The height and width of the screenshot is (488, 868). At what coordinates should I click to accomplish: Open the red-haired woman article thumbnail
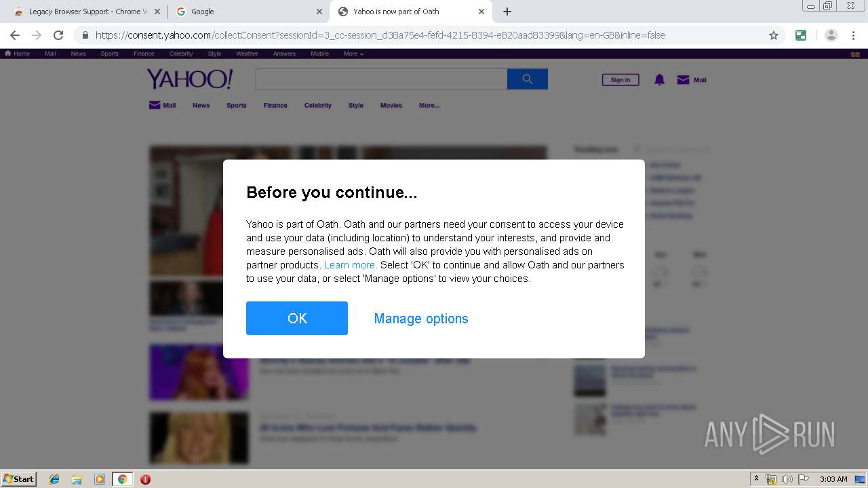[x=199, y=372]
